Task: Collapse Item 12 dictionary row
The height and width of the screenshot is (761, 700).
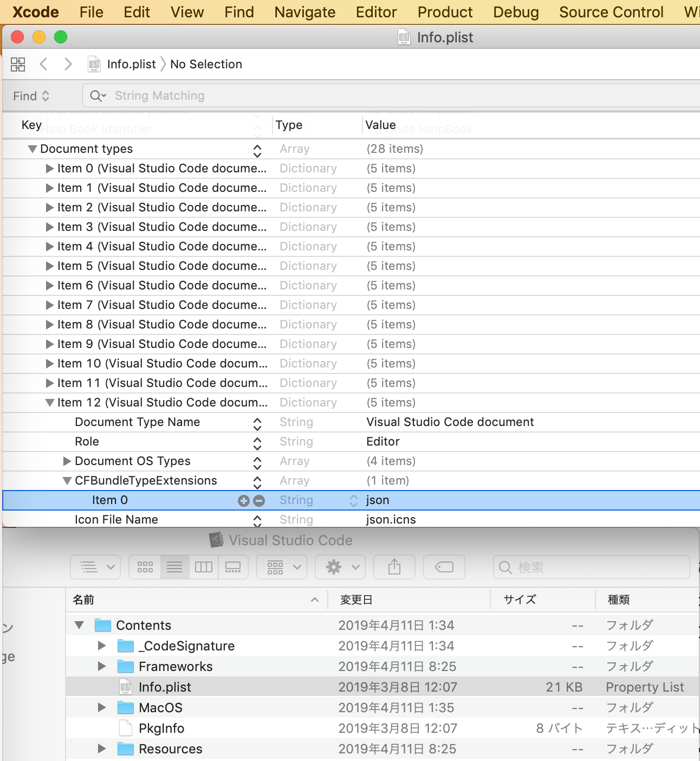Action: pyautogui.click(x=50, y=403)
